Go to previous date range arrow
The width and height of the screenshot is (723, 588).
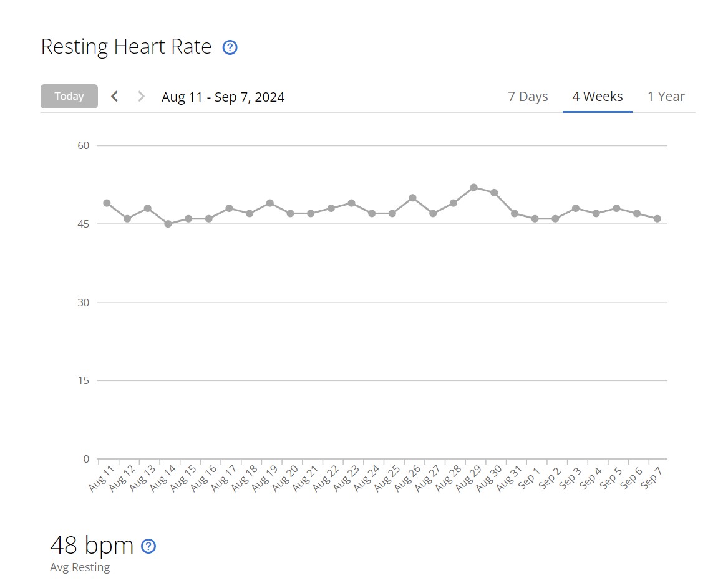pyautogui.click(x=114, y=96)
